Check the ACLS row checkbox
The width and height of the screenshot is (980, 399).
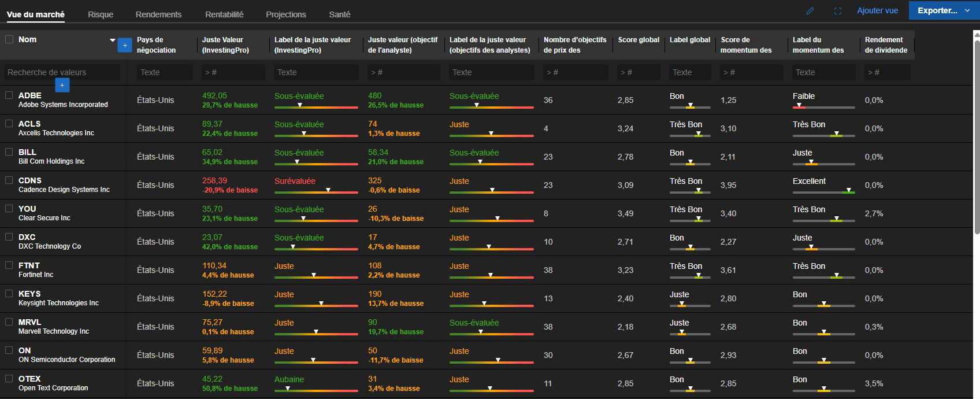pyautogui.click(x=9, y=123)
